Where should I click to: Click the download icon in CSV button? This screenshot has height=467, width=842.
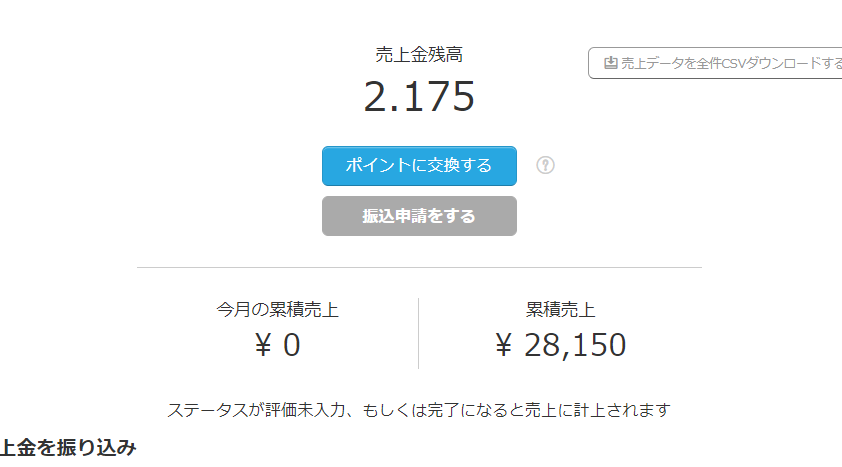pyautogui.click(x=611, y=63)
